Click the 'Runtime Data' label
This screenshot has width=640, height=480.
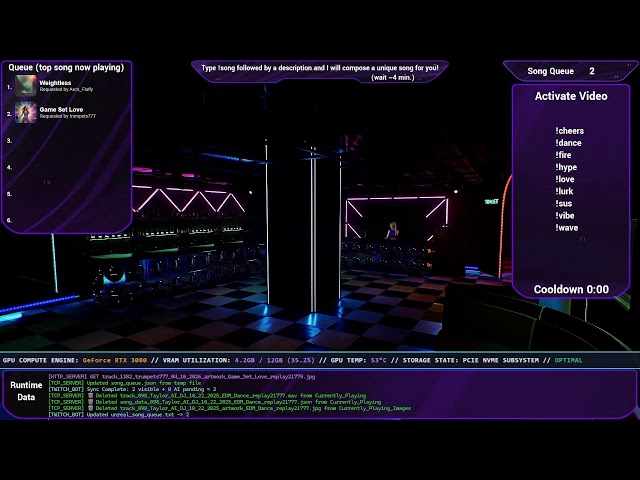26,391
